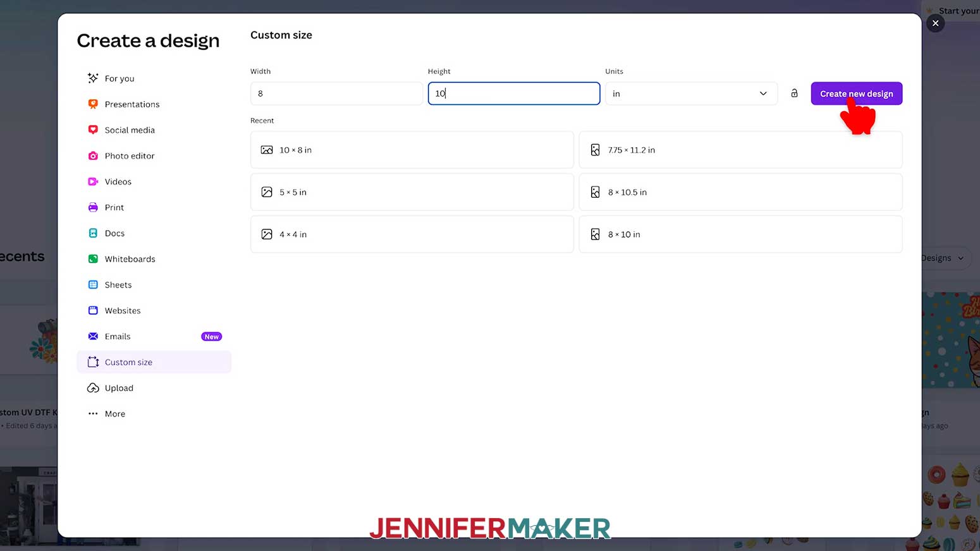Viewport: 980px width, 551px height.
Task: Click the Websites icon in sidebar
Action: tap(93, 311)
